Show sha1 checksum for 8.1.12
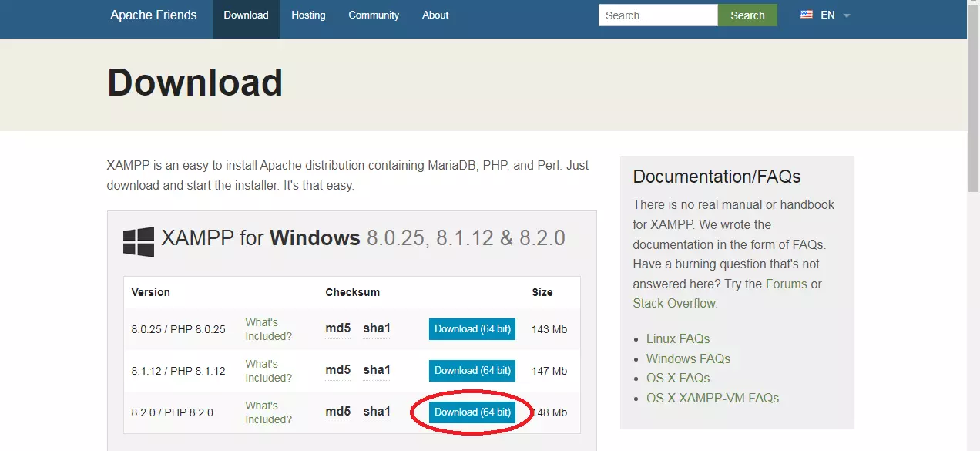980x451 pixels. tap(377, 370)
